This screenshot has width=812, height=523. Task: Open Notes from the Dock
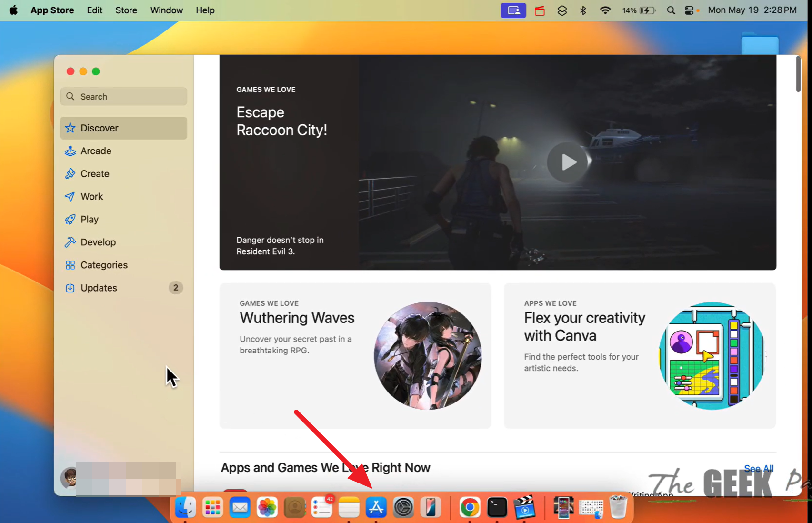[349, 508]
